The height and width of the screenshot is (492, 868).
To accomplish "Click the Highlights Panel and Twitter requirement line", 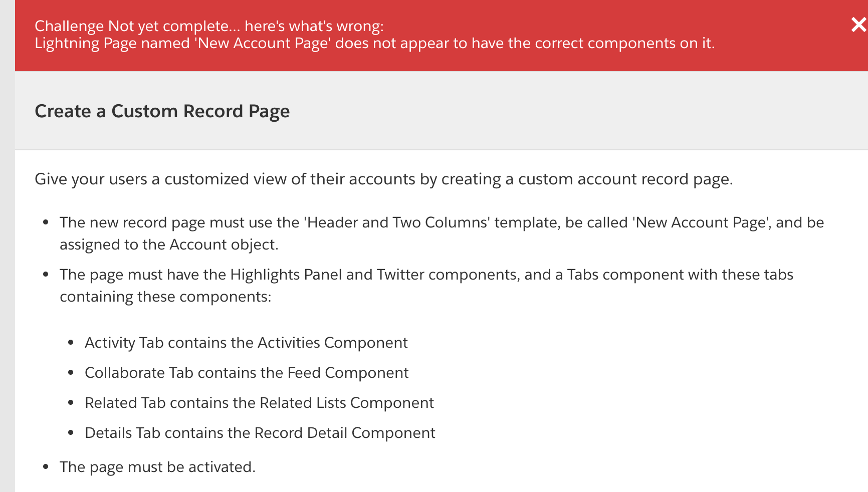I will pyautogui.click(x=426, y=275).
